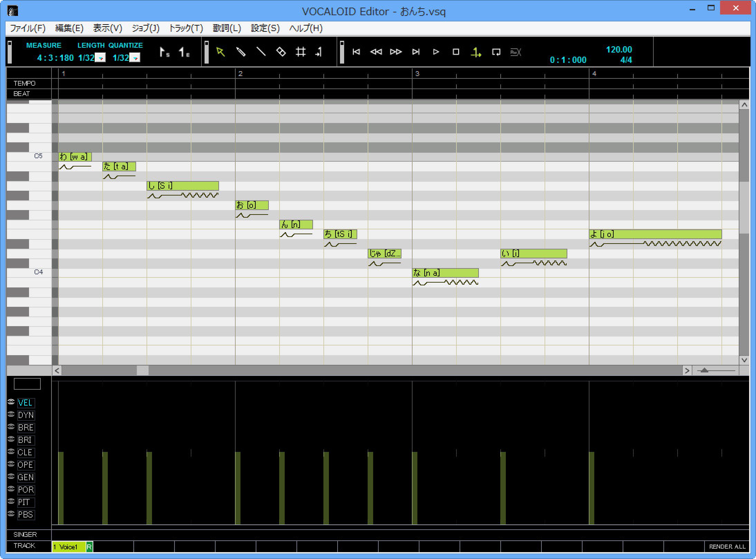The height and width of the screenshot is (559, 756).
Task: Click the fast forward button
Action: 396,52
